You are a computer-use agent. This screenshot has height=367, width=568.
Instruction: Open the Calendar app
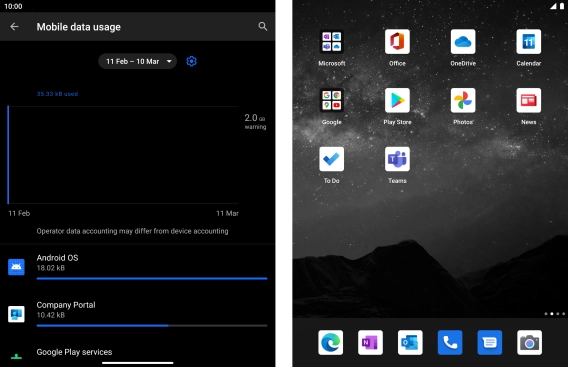529,42
